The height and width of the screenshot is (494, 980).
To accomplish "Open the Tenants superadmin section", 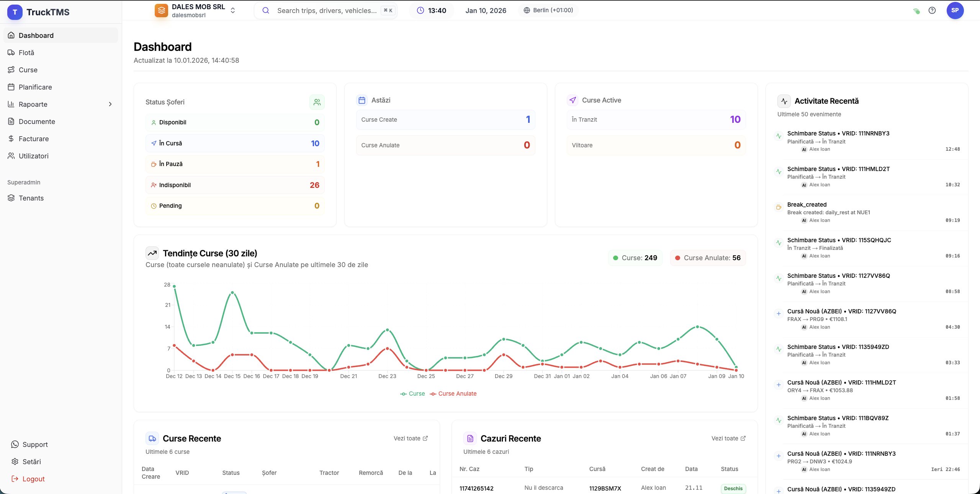I will tap(31, 198).
